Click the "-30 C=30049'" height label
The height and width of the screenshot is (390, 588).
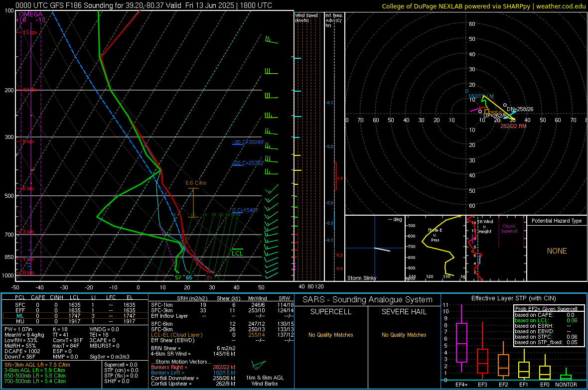click(x=248, y=142)
